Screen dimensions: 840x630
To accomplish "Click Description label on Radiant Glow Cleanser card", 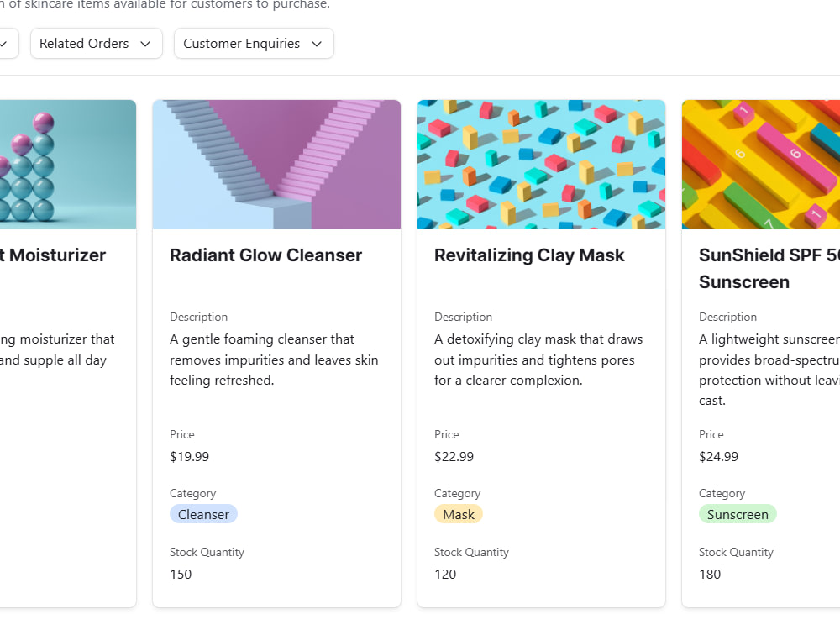I will tap(199, 317).
